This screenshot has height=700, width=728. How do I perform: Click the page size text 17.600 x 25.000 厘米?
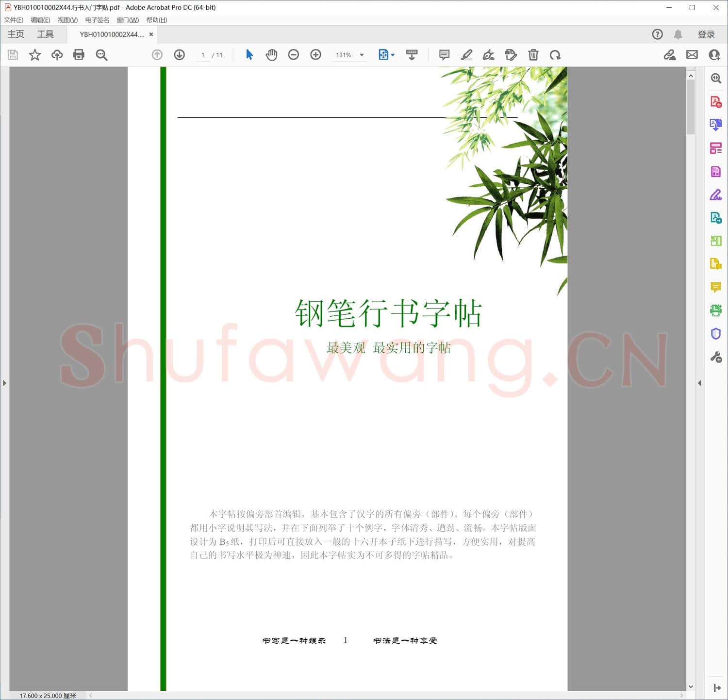[48, 696]
